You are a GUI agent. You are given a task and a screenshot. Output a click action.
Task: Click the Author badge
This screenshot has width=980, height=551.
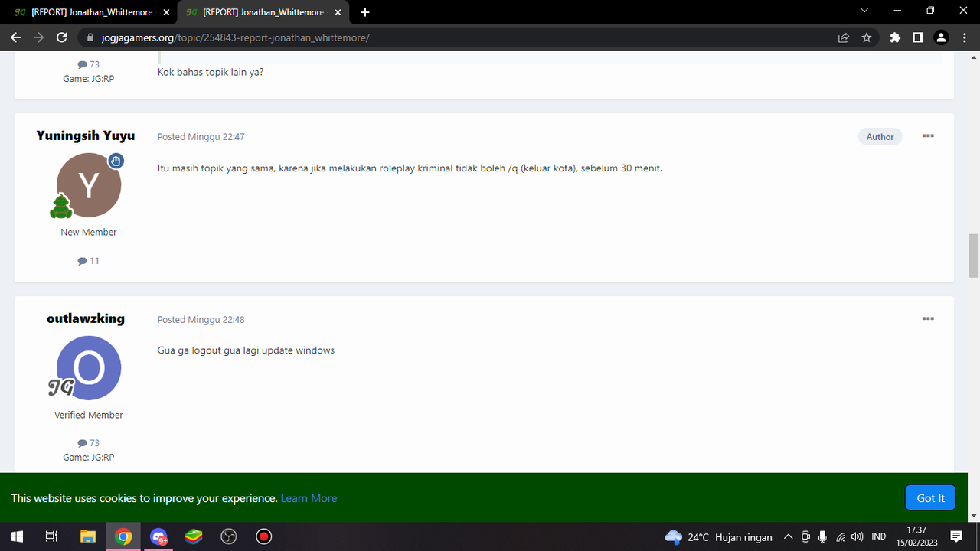click(x=880, y=136)
